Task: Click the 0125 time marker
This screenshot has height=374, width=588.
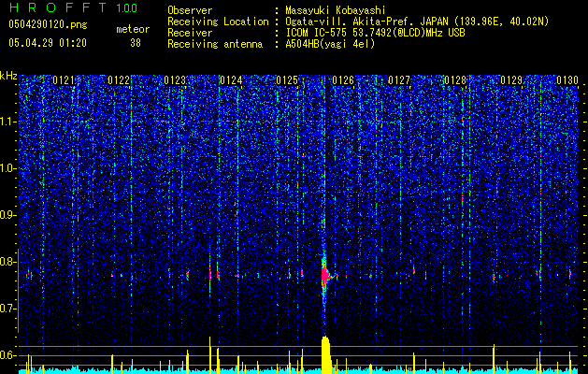Action: [x=287, y=80]
